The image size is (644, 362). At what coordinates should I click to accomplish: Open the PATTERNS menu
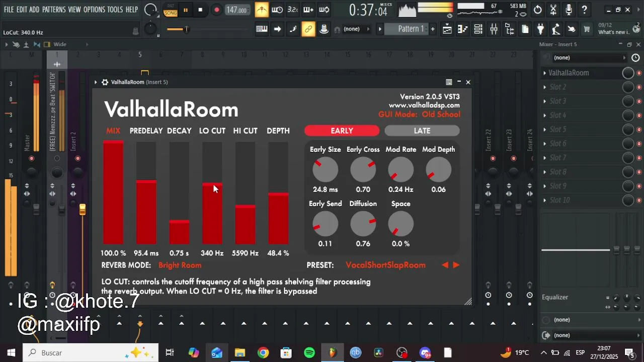(54, 10)
